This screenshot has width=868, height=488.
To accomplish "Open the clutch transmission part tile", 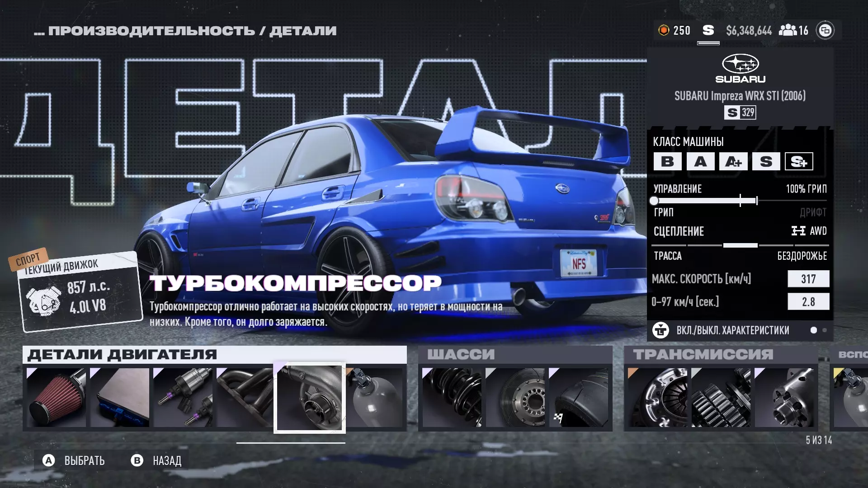I will (657, 397).
